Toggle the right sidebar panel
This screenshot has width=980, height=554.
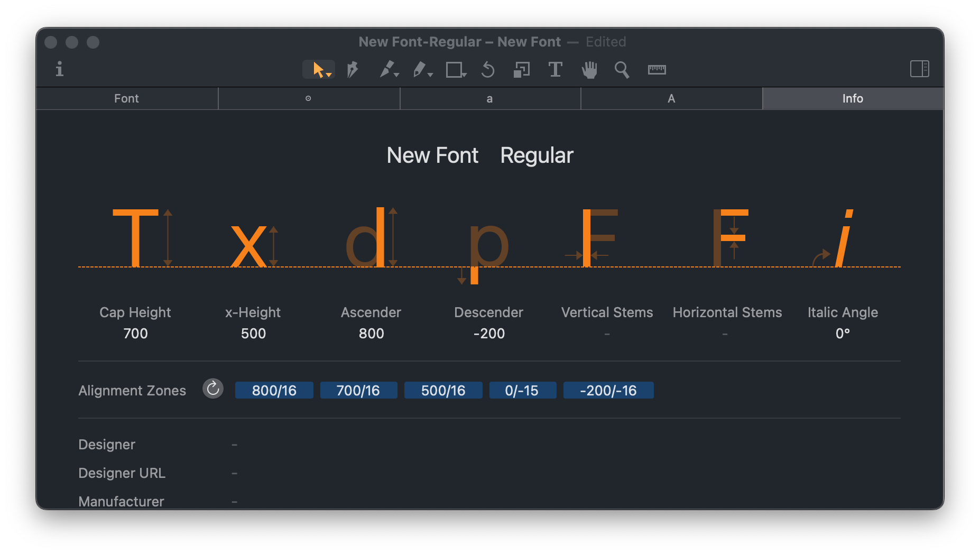(x=920, y=69)
